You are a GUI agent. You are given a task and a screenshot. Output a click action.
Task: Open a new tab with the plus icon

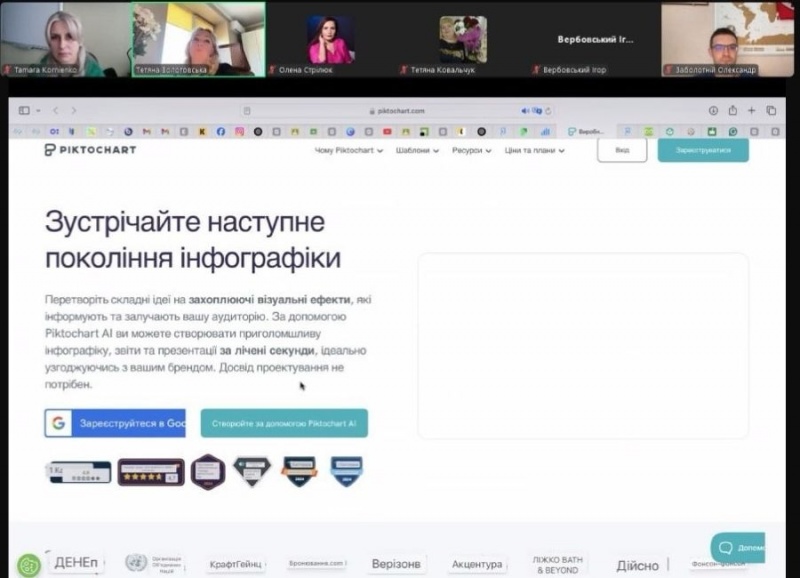(x=752, y=111)
